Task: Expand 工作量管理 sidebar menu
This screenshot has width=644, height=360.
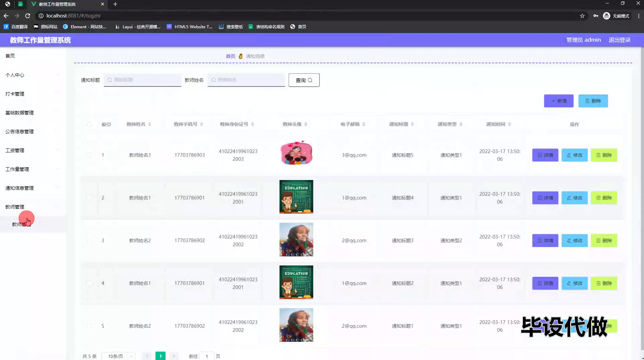Action: (x=33, y=169)
